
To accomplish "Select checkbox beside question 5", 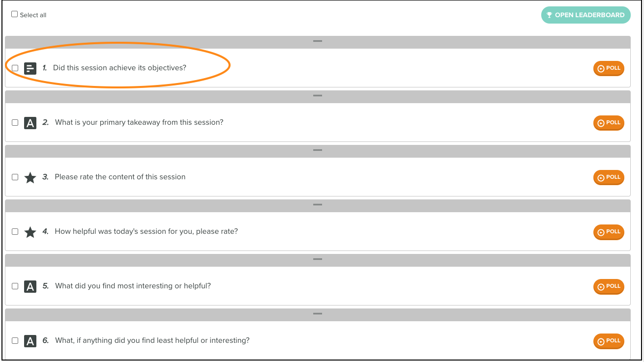I will tap(15, 286).
